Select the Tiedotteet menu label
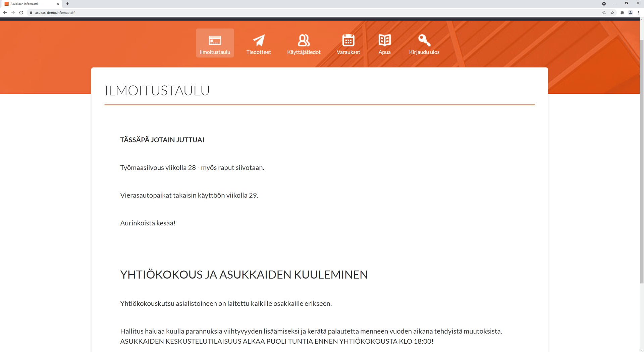The image size is (644, 352). [259, 52]
